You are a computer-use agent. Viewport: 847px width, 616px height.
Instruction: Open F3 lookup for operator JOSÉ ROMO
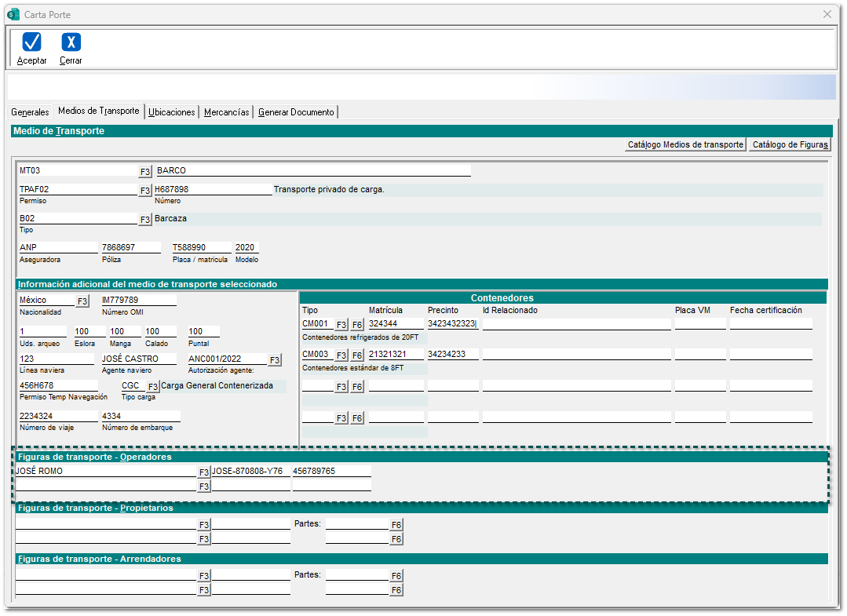203,472
